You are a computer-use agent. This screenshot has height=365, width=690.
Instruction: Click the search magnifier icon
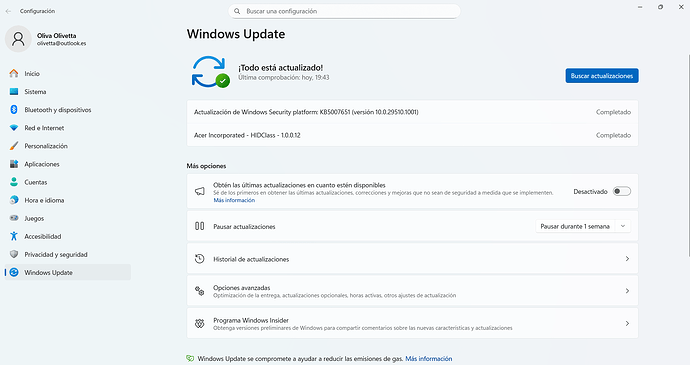237,11
